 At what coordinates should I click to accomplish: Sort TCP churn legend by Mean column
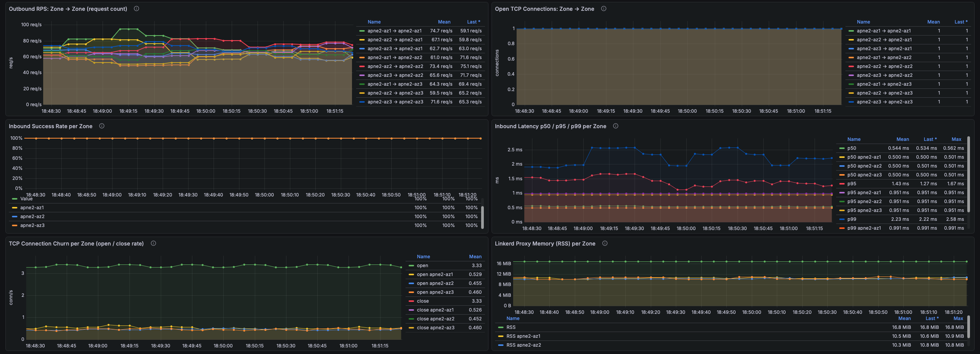(475, 257)
